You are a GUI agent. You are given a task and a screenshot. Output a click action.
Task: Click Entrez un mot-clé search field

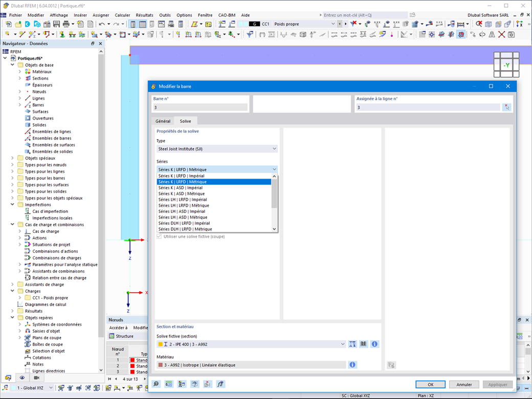point(365,15)
